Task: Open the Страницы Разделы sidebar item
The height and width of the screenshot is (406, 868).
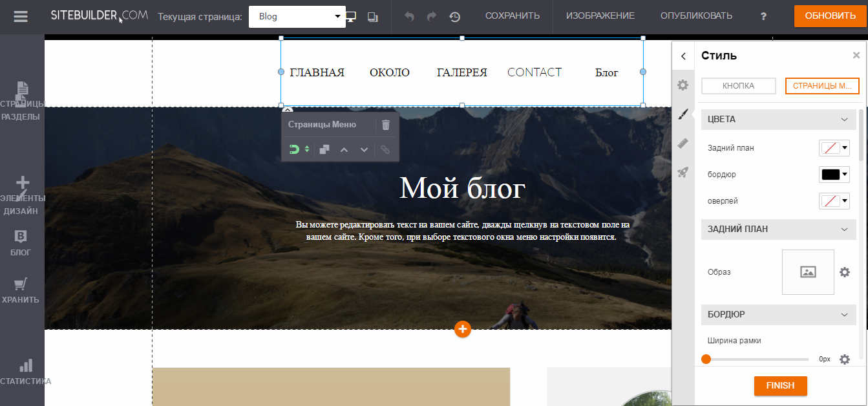Action: 21,101
